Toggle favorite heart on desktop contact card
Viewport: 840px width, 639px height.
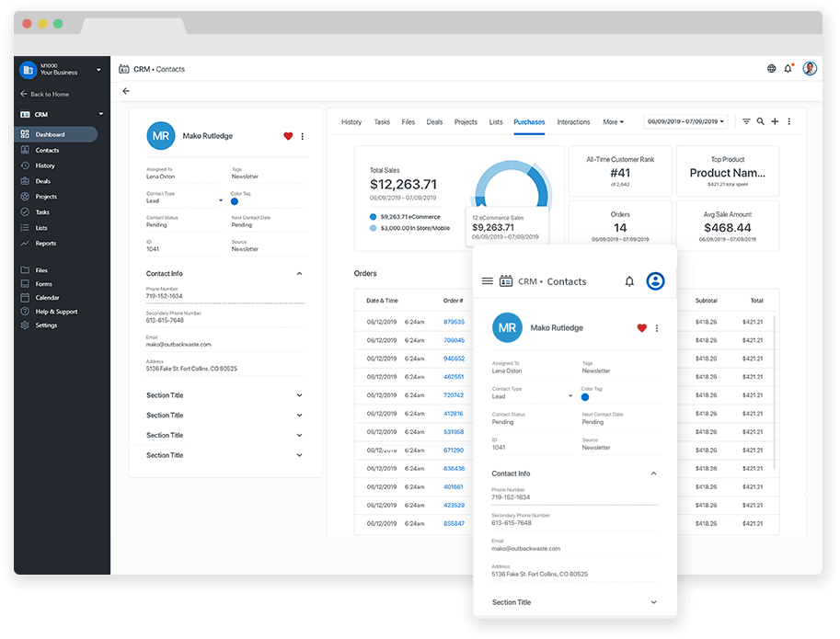click(x=288, y=136)
